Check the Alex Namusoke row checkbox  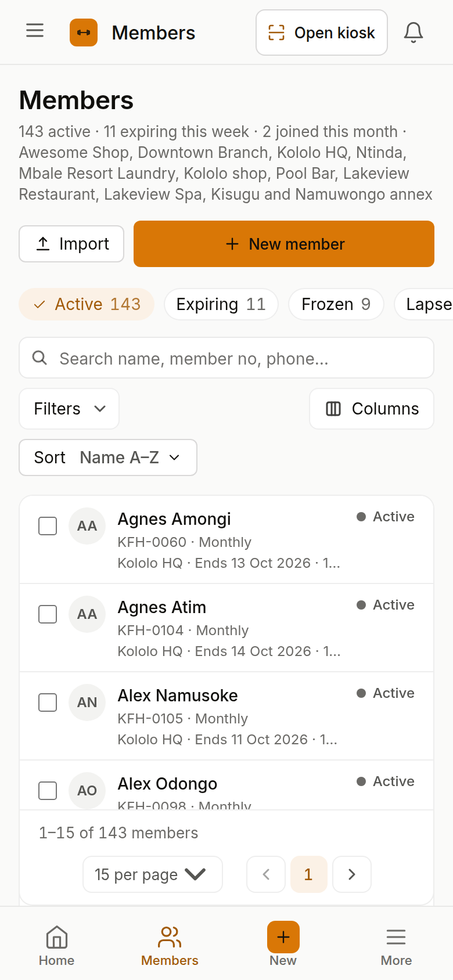48,702
